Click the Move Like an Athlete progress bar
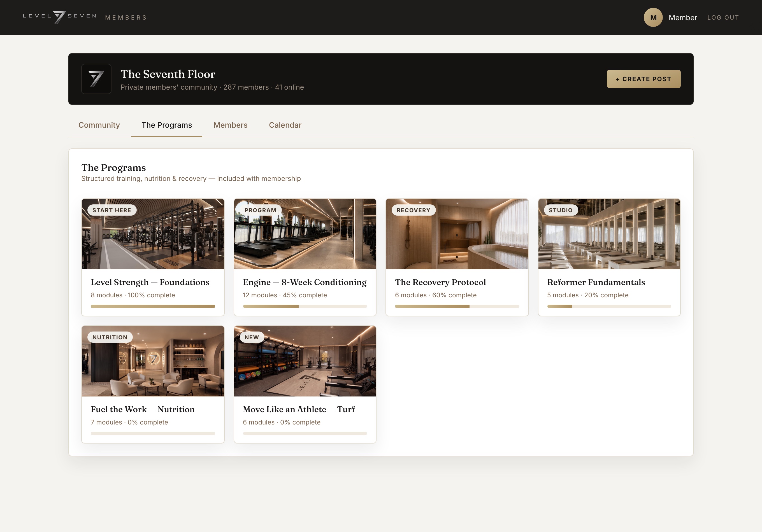 pyautogui.click(x=305, y=433)
